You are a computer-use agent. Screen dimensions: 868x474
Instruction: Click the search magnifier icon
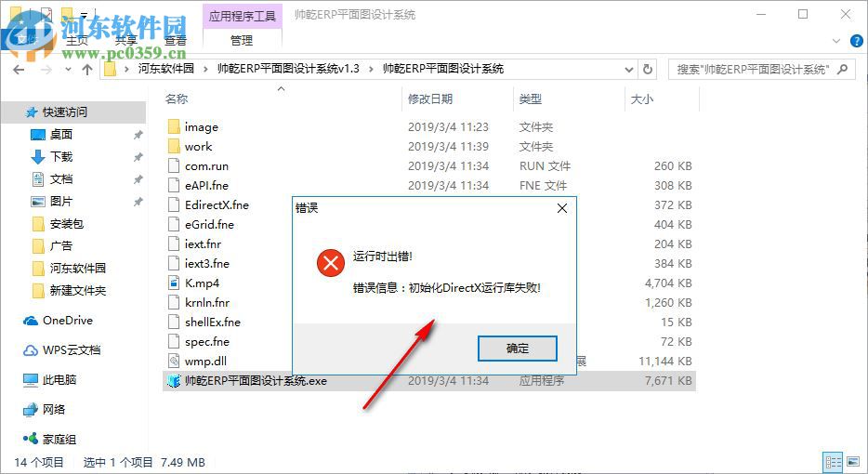[843, 69]
